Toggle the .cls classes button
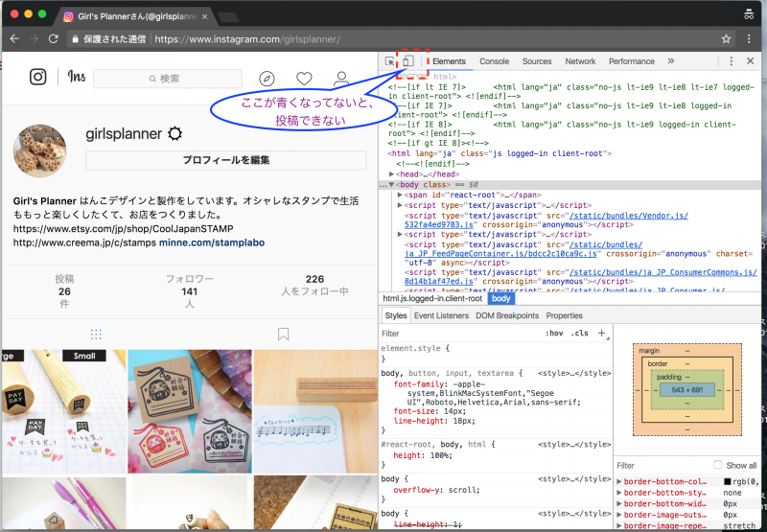Screen dimensions: 767x532 580,334
